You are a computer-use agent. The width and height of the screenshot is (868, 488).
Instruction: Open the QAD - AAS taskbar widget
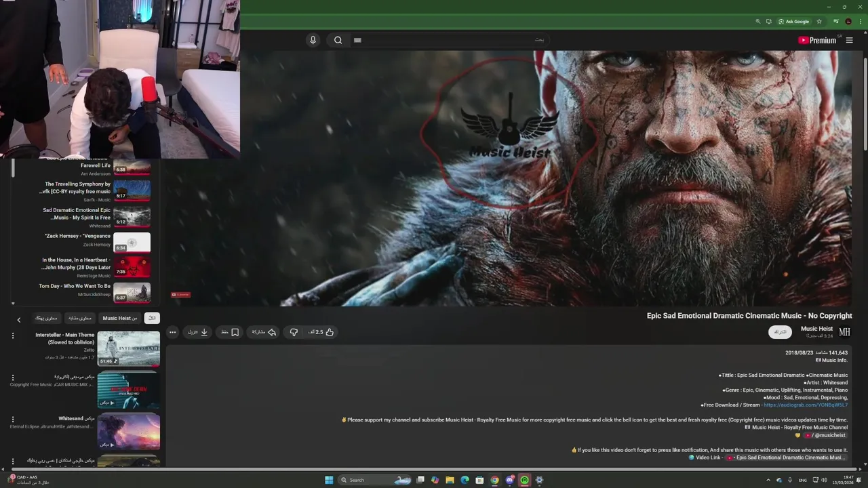click(x=27, y=479)
